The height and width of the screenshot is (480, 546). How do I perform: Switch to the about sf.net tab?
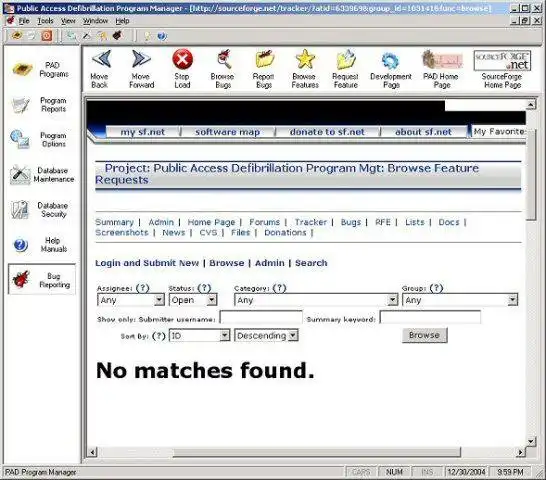[x=423, y=132]
